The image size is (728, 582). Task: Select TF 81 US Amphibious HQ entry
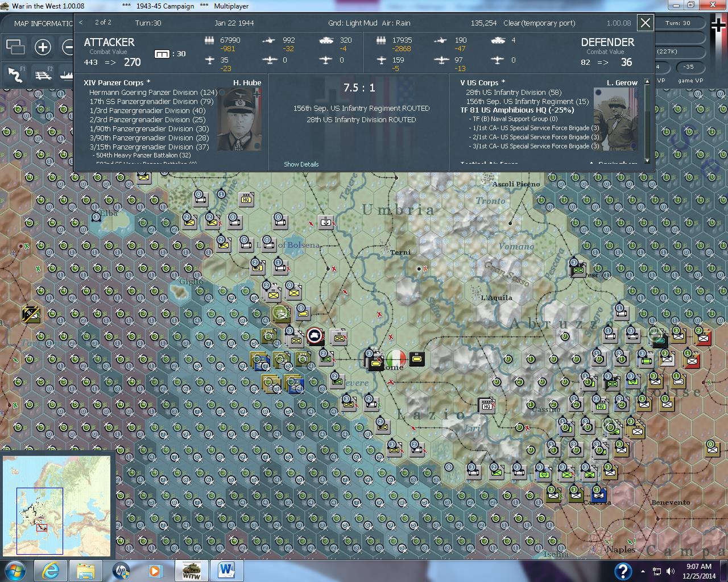[517, 110]
